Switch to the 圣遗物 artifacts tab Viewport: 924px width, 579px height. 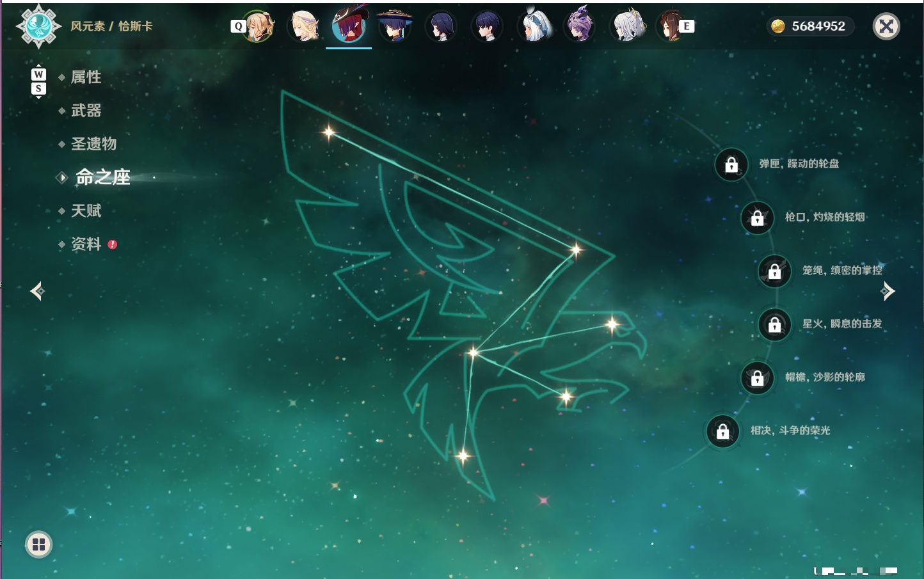(94, 144)
